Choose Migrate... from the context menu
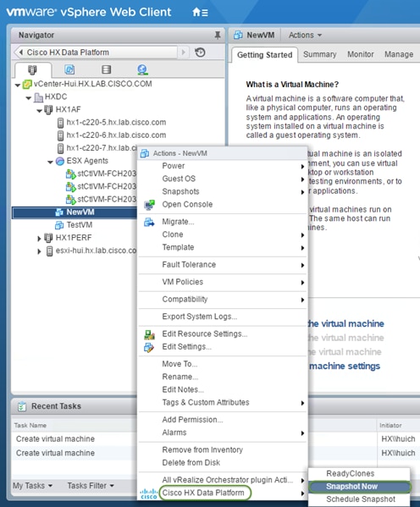The image size is (420, 507). pos(178,222)
